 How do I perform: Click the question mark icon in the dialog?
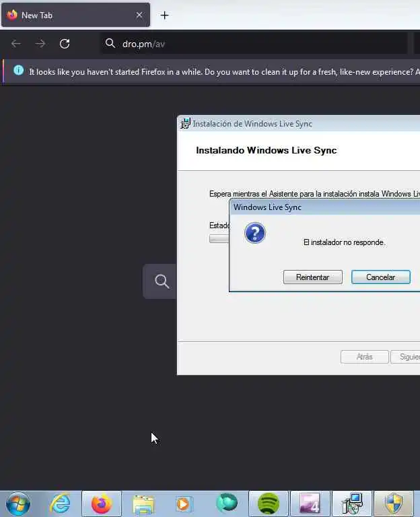[255, 233]
